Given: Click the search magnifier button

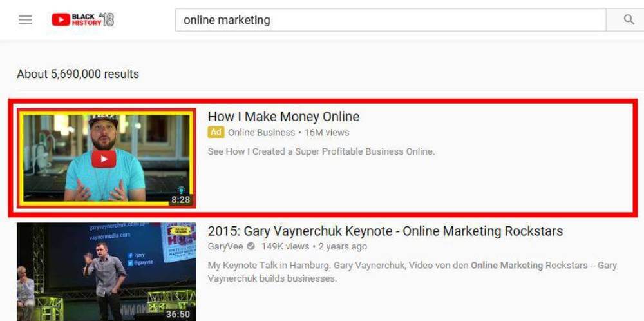Looking at the screenshot, I should click(629, 20).
